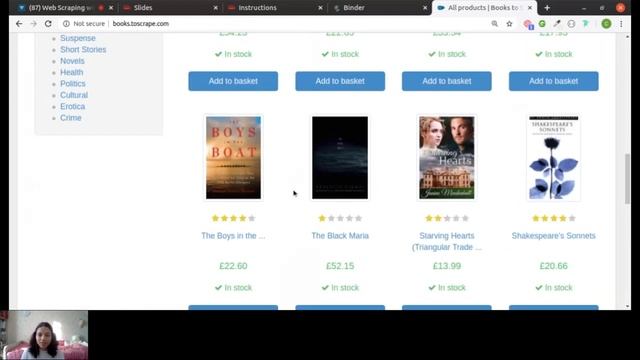This screenshot has height=360, width=640.
Task: Click the third Add to basket button
Action: 447,81
